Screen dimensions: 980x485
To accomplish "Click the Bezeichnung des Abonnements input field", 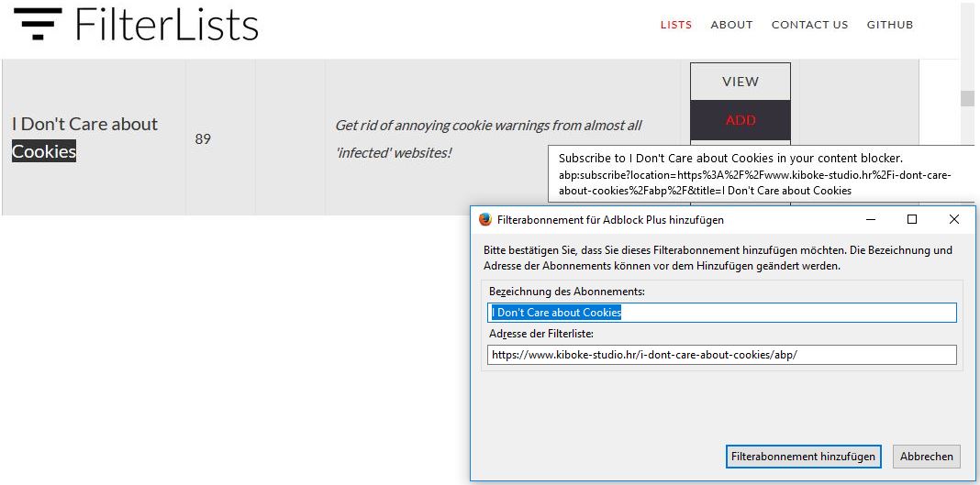I will point(722,313).
